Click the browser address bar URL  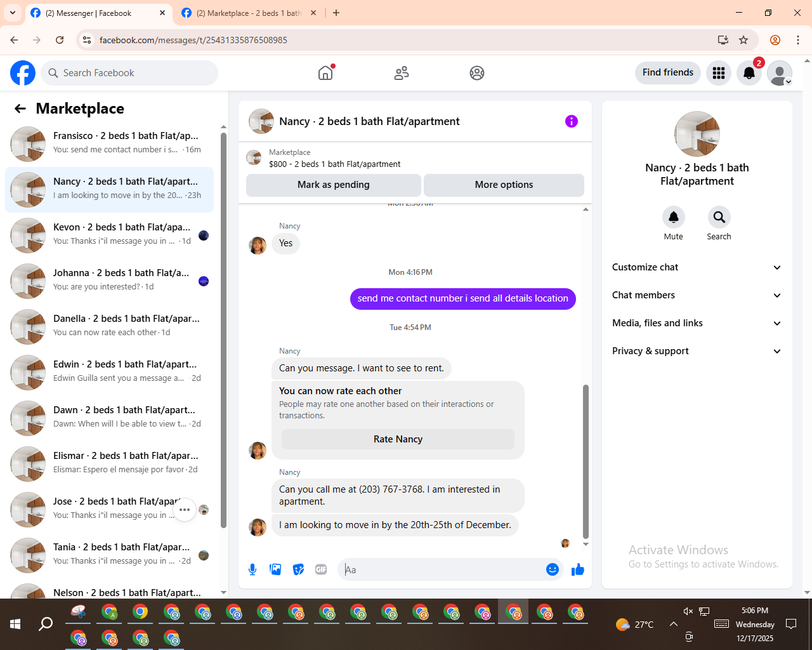(x=193, y=40)
